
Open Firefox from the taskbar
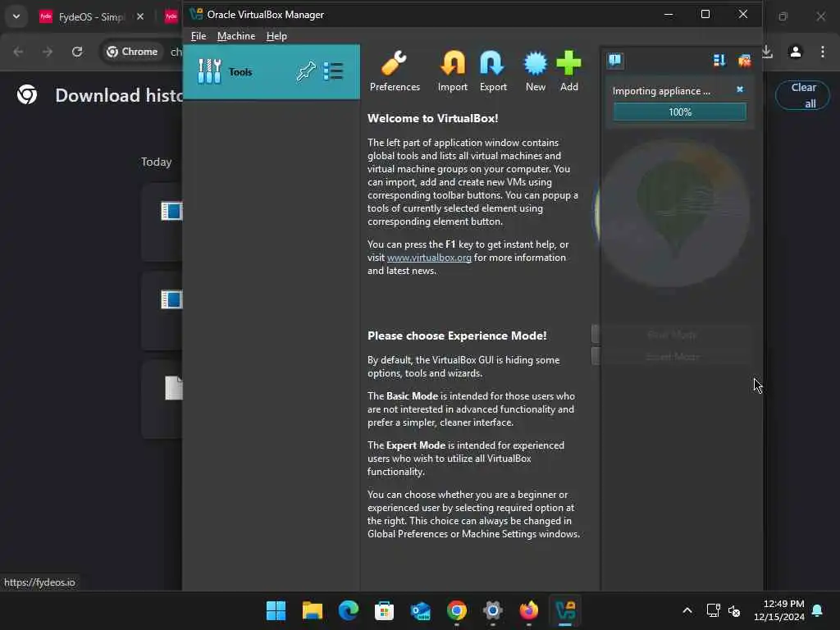[529, 610]
